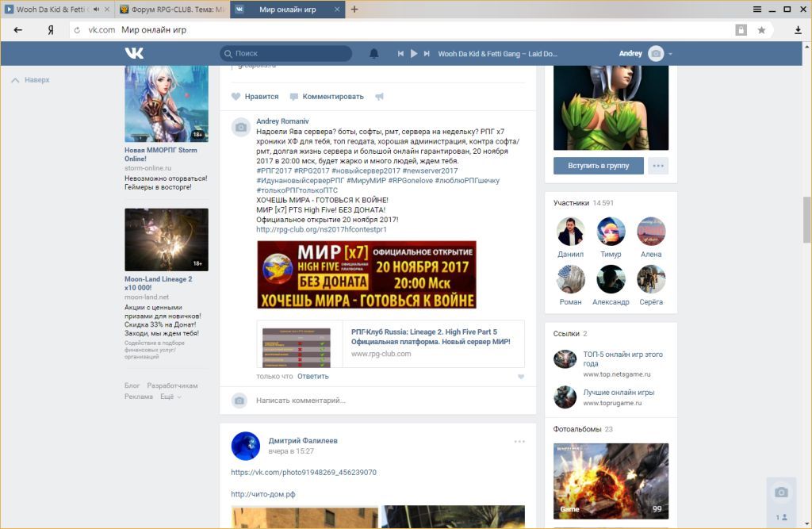812x529 pixels.
Task: Open group actions three-dot button
Action: coord(658,166)
